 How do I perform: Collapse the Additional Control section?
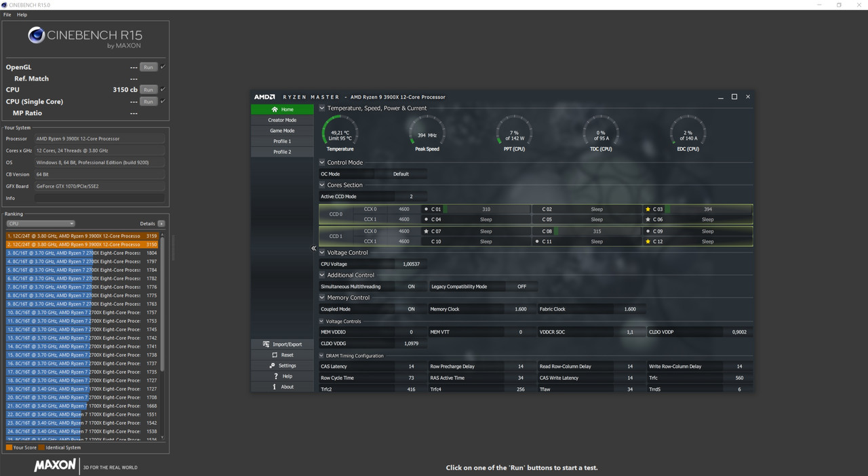[x=323, y=275]
